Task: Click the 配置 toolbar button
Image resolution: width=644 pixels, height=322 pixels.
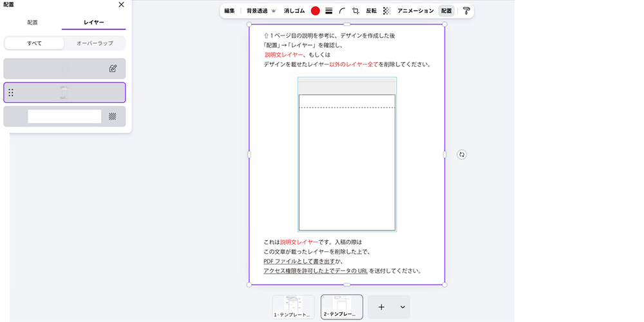Action: point(446,11)
